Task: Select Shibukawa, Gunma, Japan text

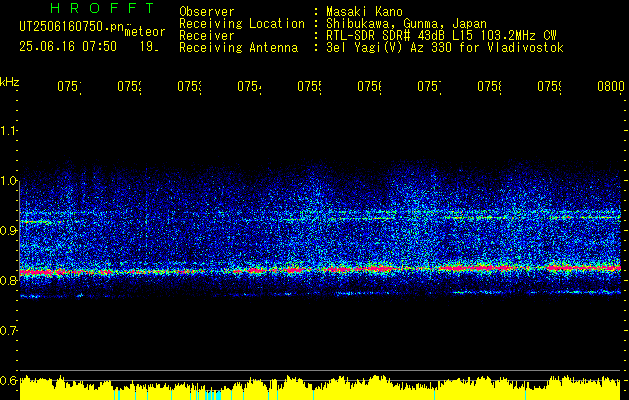Action: 406,24
